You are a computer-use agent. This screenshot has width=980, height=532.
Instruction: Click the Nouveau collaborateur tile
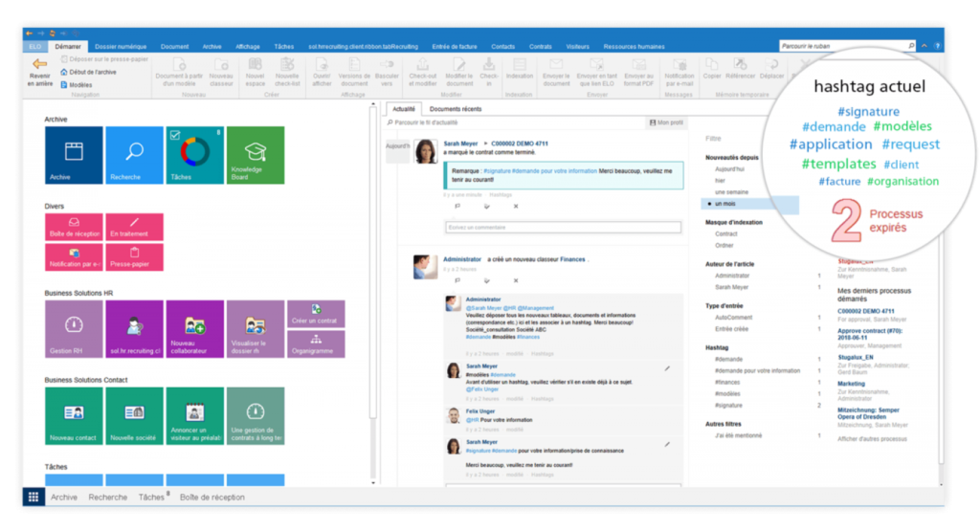click(x=194, y=330)
